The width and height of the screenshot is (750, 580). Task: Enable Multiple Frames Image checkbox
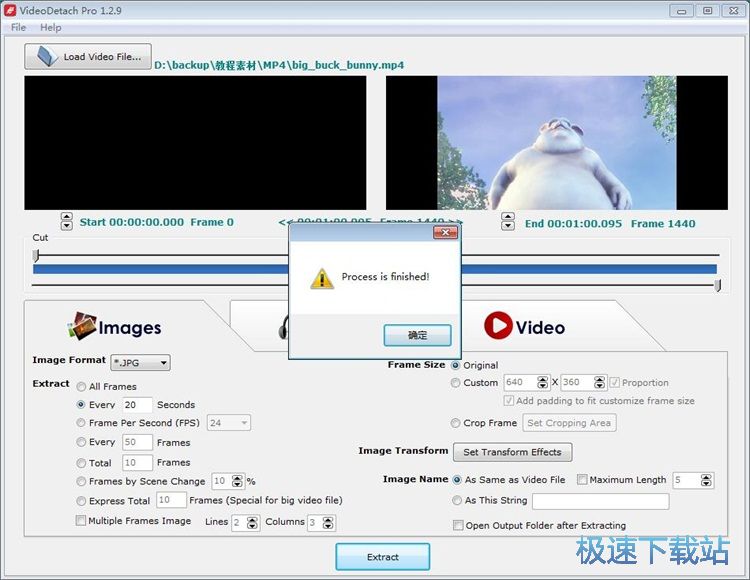click(x=81, y=520)
